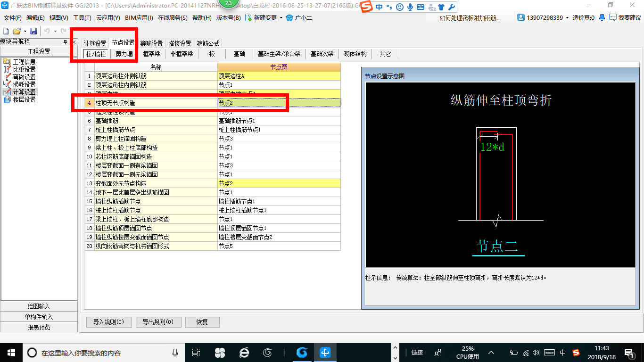
Task: Open the 文件(F) menu
Action: [x=13, y=18]
